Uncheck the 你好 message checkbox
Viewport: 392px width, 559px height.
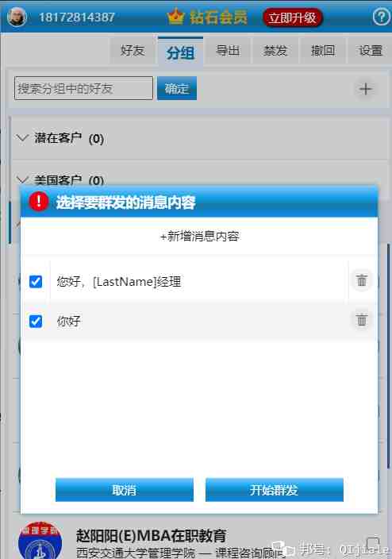pos(36,322)
